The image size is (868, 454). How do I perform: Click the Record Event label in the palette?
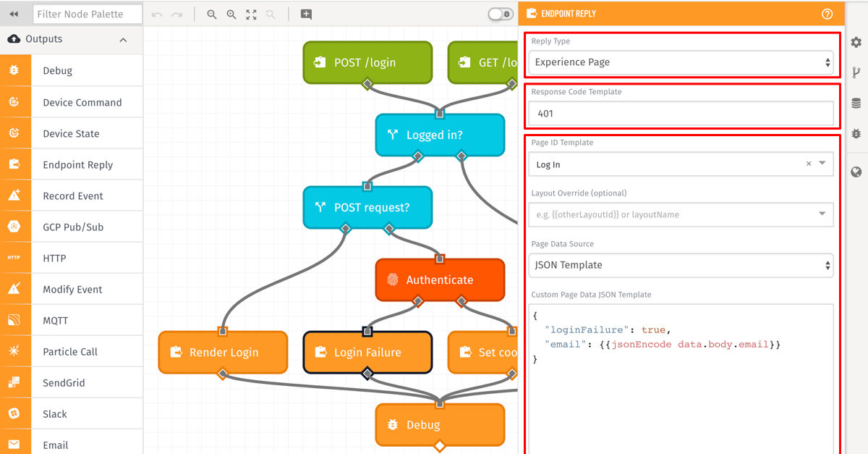[x=73, y=196]
